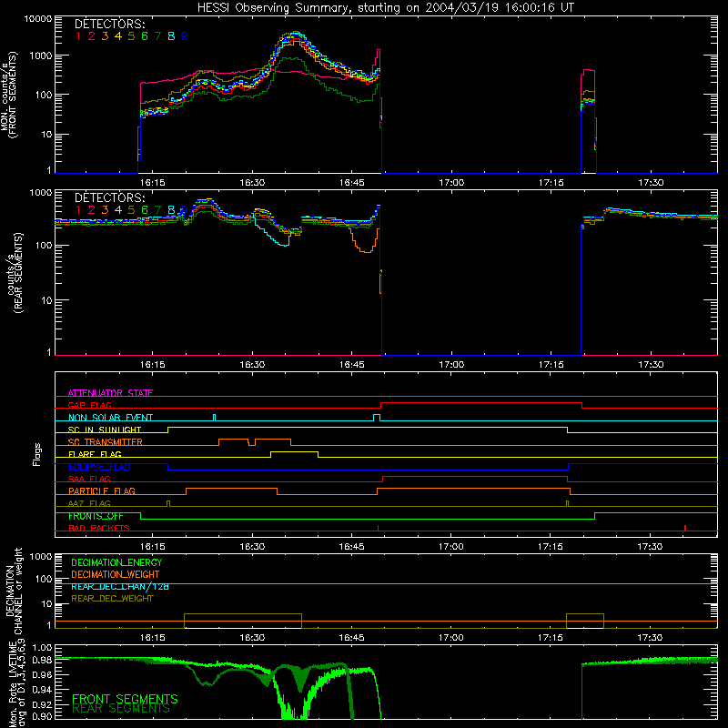The height and width of the screenshot is (728, 728).
Task: Select yellow detector 4 in the rear segments legend
Action: 118,210
